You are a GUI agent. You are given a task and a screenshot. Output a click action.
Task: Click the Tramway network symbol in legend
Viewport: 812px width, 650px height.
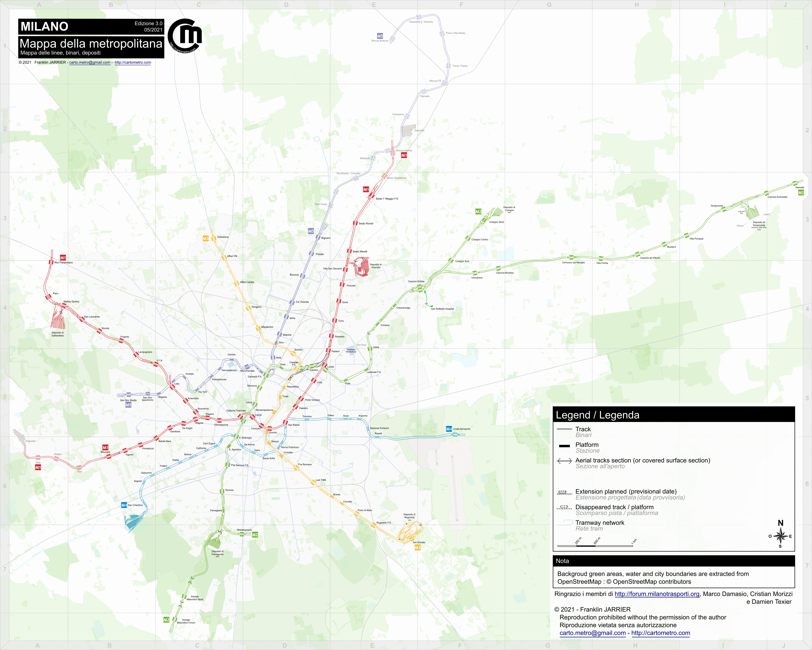click(565, 523)
